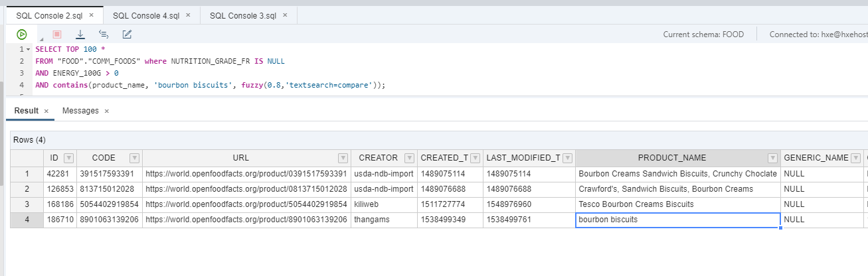
Task: Open the LAST_MODIFIED_T column filter dropdown
Action: point(567,158)
